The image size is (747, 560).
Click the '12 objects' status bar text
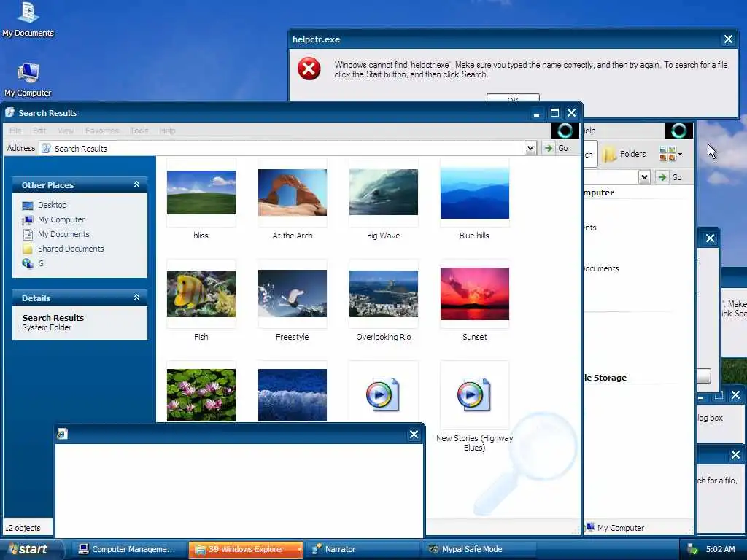coord(23,528)
